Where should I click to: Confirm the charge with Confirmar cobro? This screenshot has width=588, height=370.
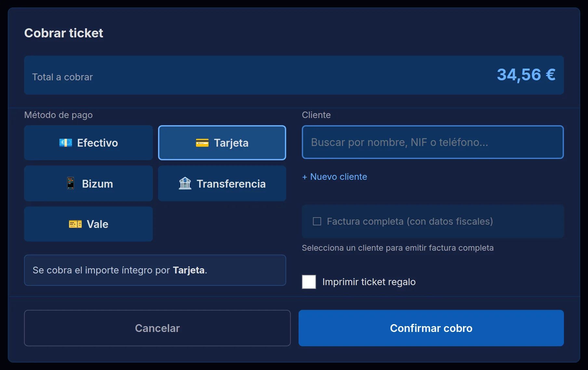click(431, 328)
